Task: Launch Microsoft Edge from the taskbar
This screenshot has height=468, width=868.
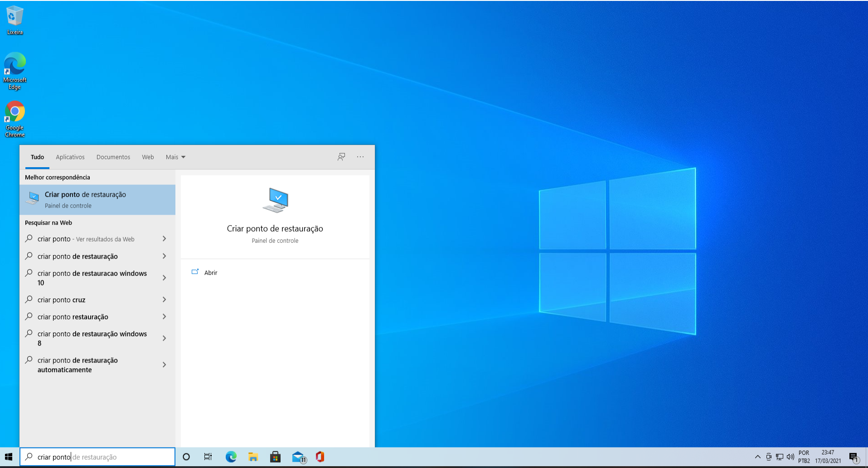Action: [231, 457]
